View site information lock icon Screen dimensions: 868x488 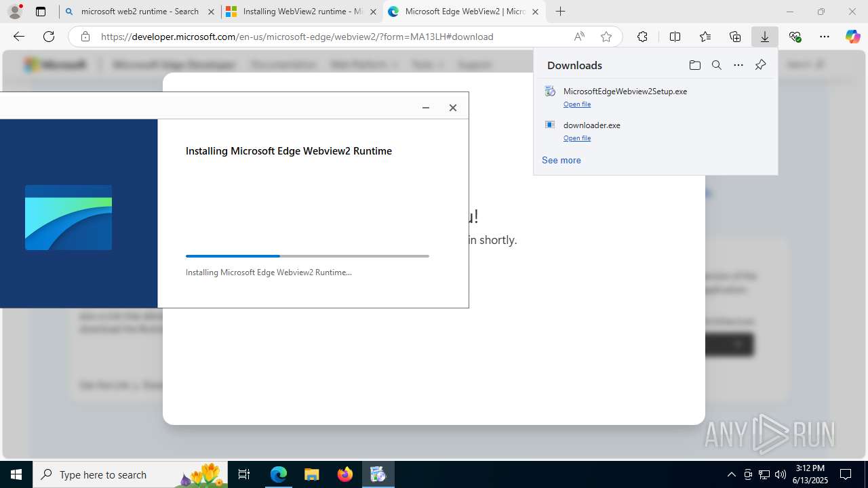[85, 37]
